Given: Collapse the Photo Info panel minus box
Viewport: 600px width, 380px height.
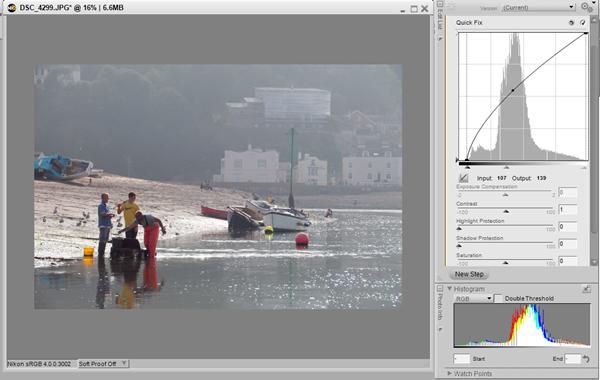Looking at the screenshot, I should (x=440, y=288).
